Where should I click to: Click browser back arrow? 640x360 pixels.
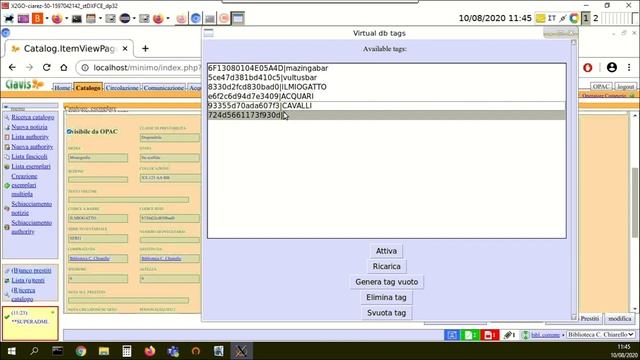pos(12,67)
